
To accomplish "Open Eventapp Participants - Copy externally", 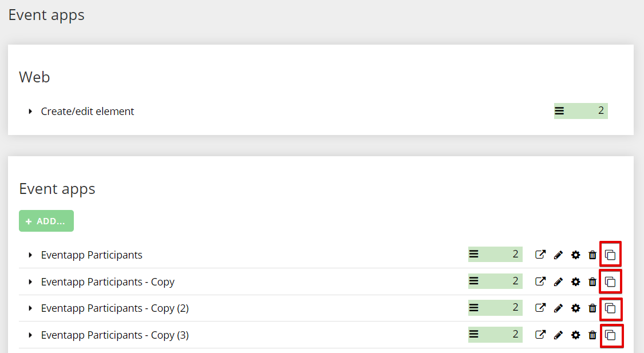I will 540,281.
